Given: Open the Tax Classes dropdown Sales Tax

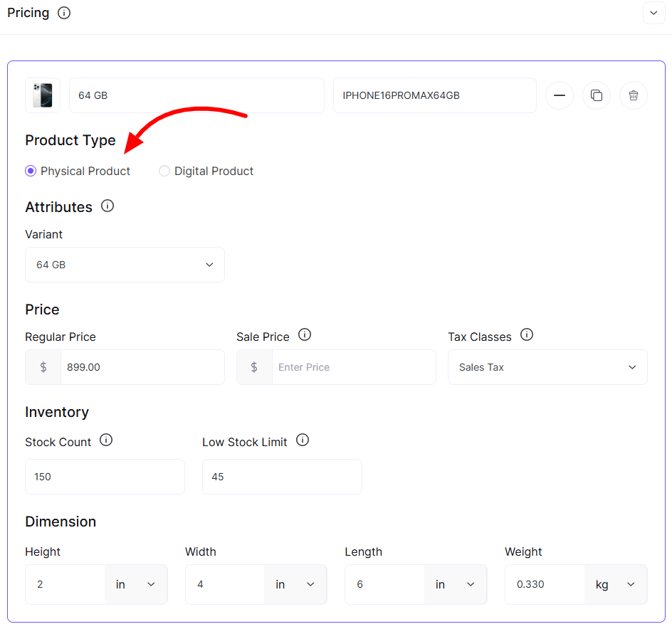Looking at the screenshot, I should tap(547, 367).
